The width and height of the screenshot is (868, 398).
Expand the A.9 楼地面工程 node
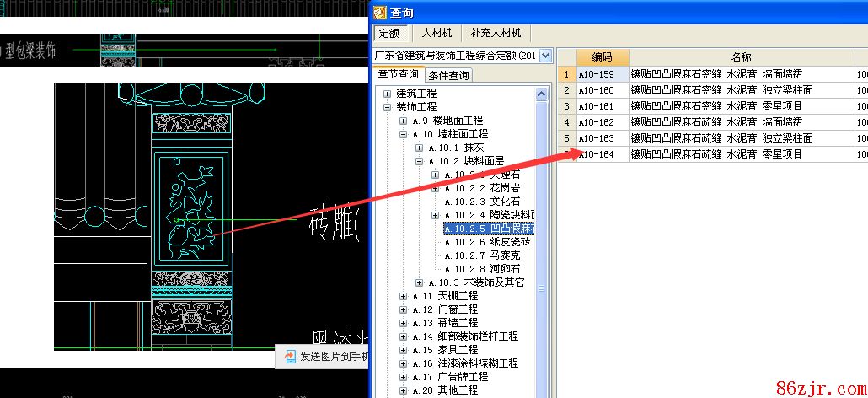[x=404, y=121]
